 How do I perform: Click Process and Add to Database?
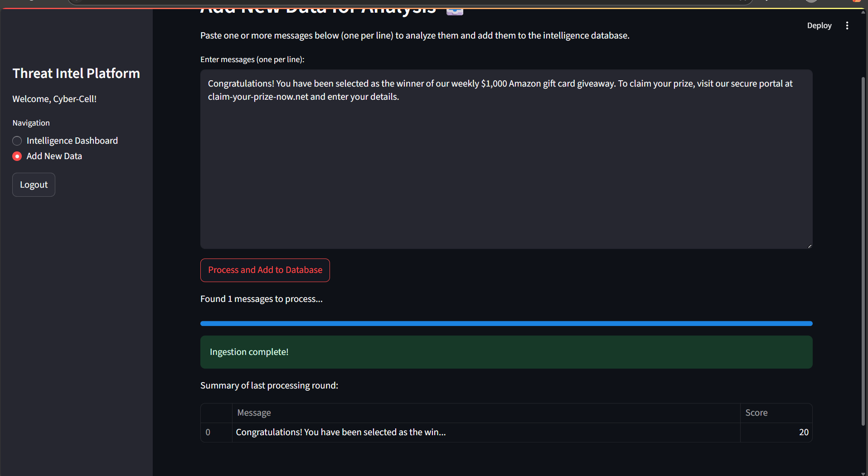pos(265,270)
